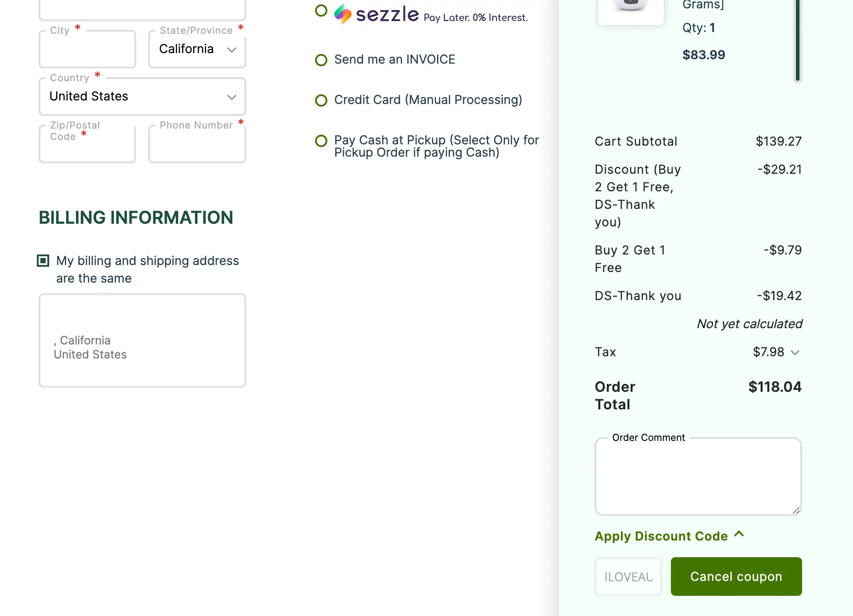The width and height of the screenshot is (853, 616).
Task: Toggle billing and shipping address same checkbox
Action: click(x=43, y=261)
